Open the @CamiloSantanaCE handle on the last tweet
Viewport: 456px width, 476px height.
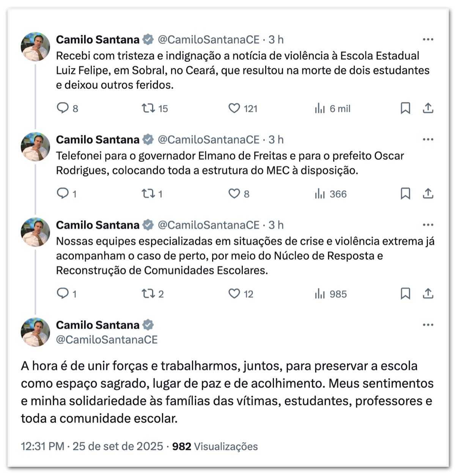(107, 340)
